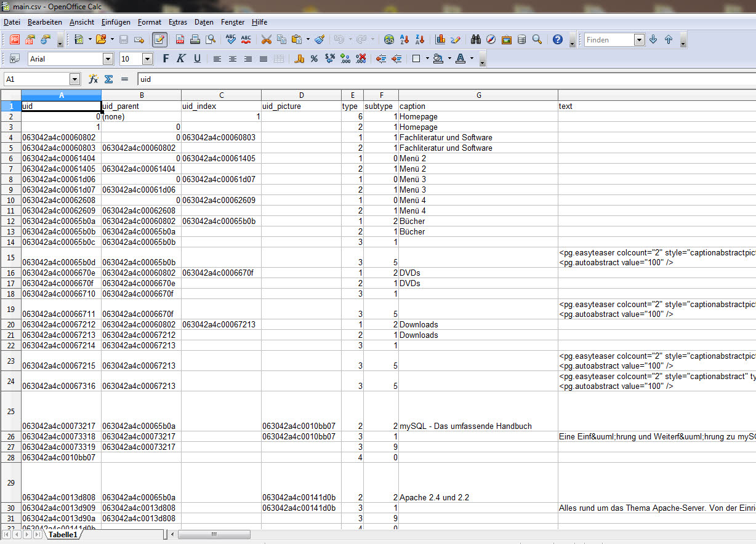Click the formula input line
Image resolution: width=756 pixels, height=544 pixels.
click(x=446, y=79)
